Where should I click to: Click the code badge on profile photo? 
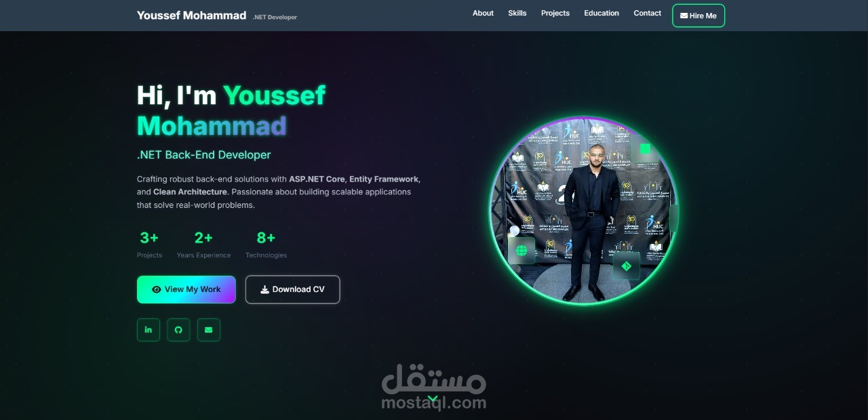(x=627, y=266)
